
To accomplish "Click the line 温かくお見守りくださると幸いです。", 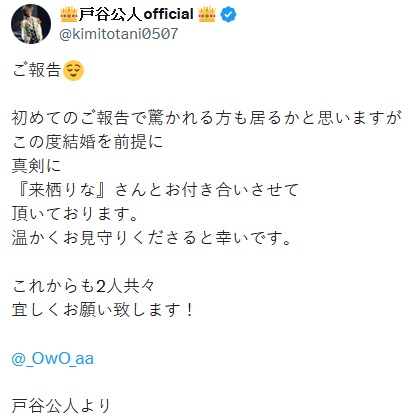I will point(152,238).
